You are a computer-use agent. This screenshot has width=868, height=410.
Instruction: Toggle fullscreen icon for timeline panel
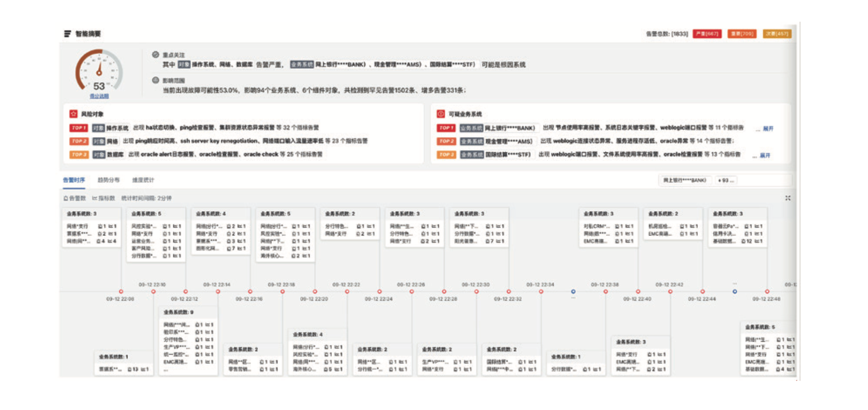[788, 198]
